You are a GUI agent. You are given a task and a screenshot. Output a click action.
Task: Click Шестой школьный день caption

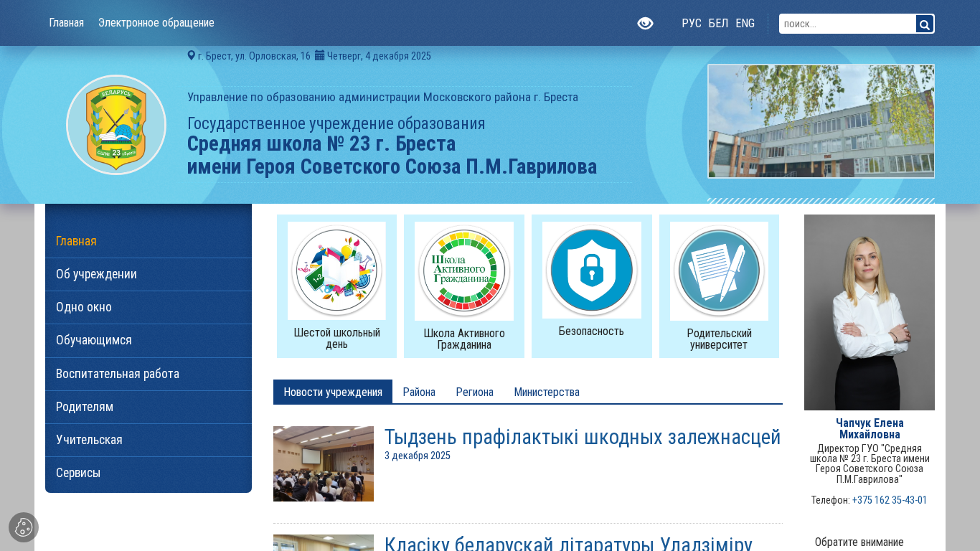336,338
